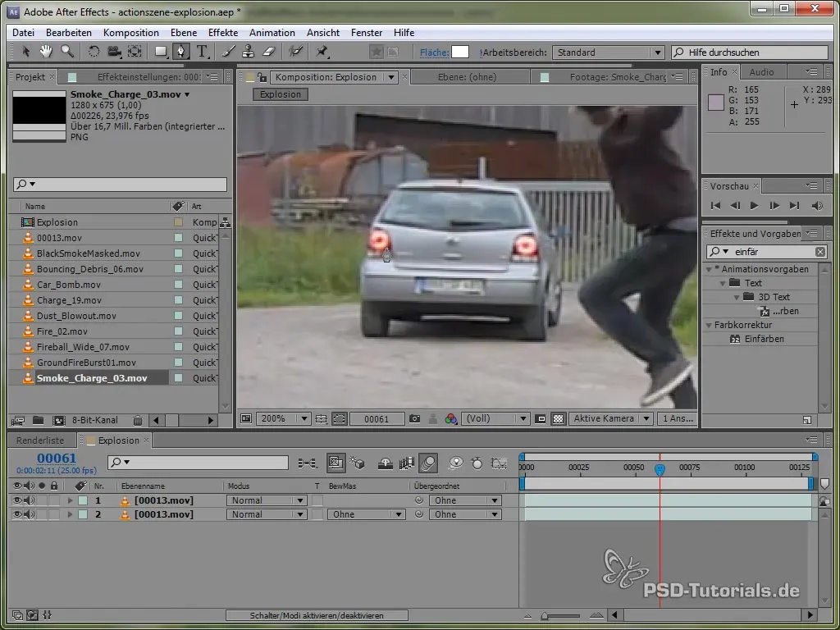
Task: Mute audio of layer 1
Action: (29, 500)
